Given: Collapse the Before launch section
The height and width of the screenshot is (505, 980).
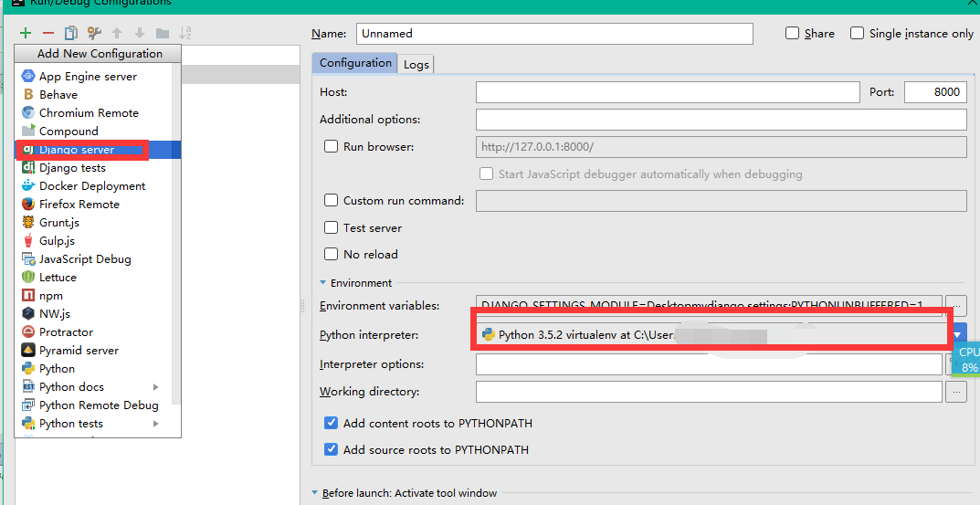Looking at the screenshot, I should pos(315,493).
